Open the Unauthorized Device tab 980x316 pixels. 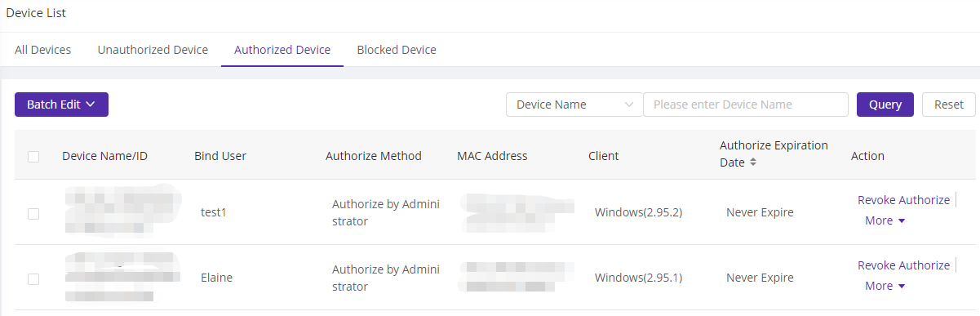pyautogui.click(x=153, y=50)
